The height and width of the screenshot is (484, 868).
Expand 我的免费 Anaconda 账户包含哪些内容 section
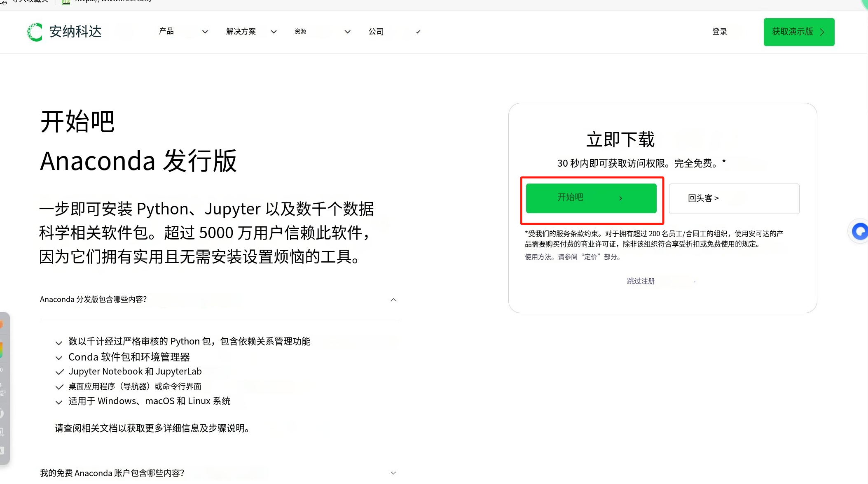click(x=393, y=473)
